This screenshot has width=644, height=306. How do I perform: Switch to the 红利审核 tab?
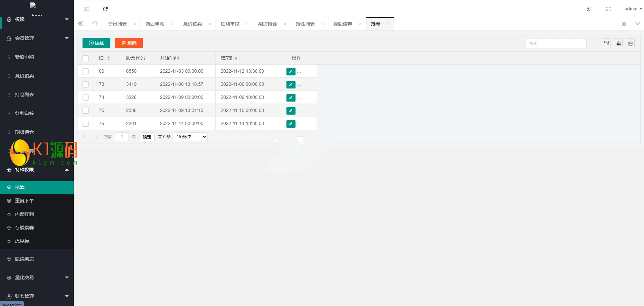coord(230,24)
